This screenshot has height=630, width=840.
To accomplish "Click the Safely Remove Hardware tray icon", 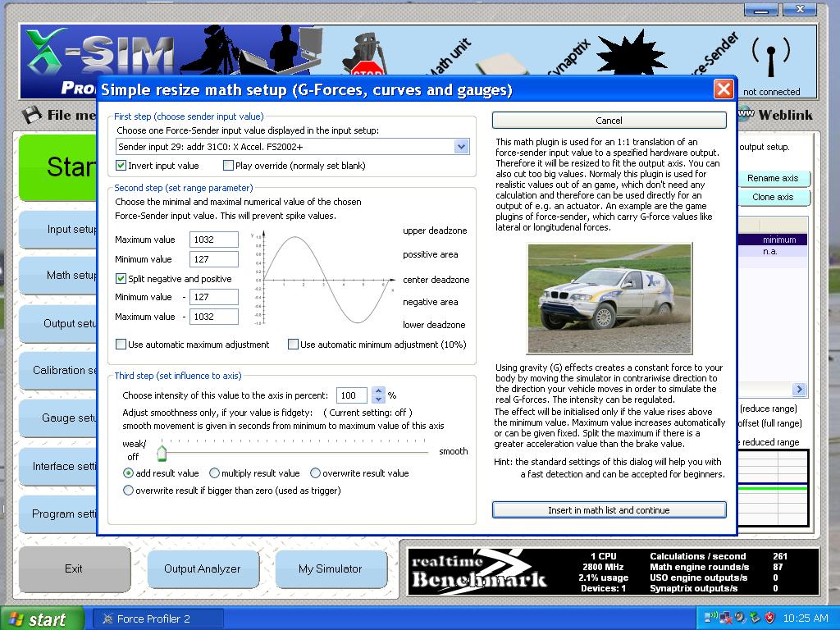I will pyautogui.click(x=755, y=618).
